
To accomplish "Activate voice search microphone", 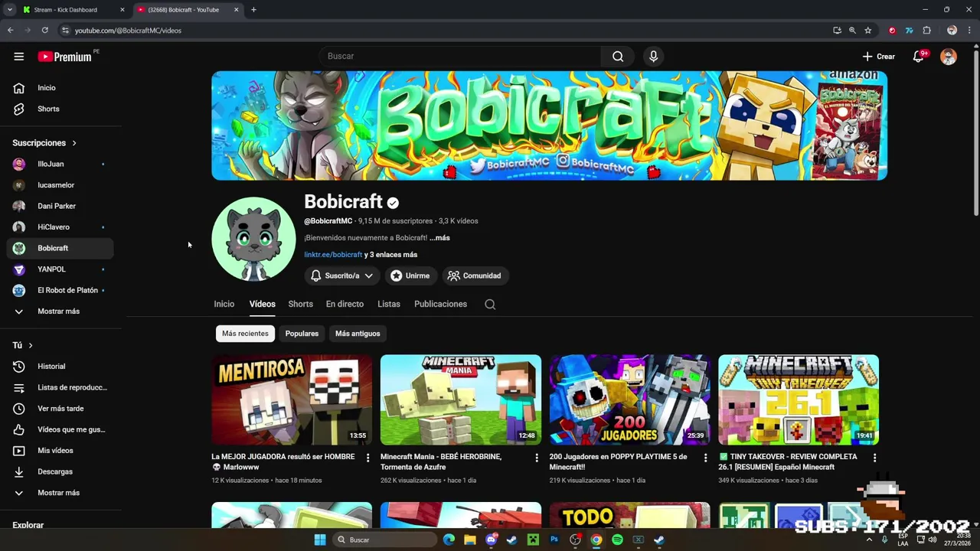I will click(653, 56).
